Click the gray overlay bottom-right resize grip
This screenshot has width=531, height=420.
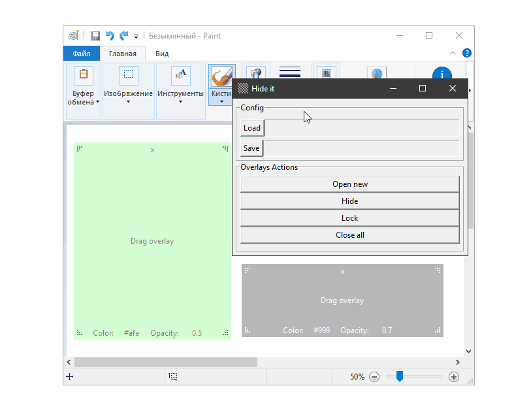[438, 331]
